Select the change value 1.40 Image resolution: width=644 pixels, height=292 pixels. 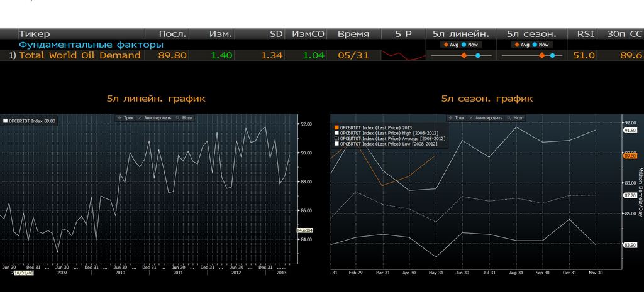point(221,55)
